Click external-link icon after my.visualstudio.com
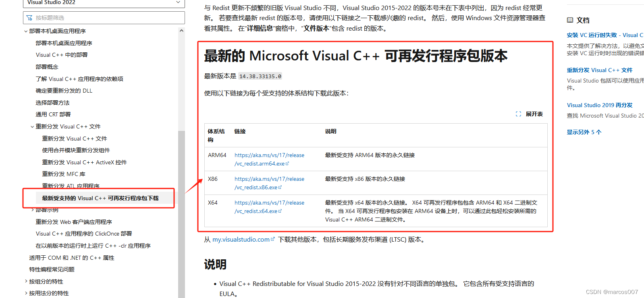 click(x=273, y=239)
